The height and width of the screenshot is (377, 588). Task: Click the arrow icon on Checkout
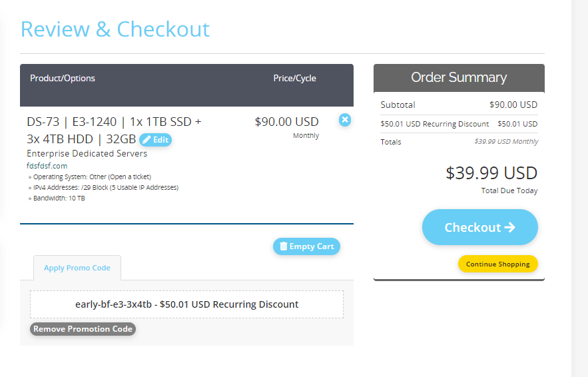click(x=509, y=227)
